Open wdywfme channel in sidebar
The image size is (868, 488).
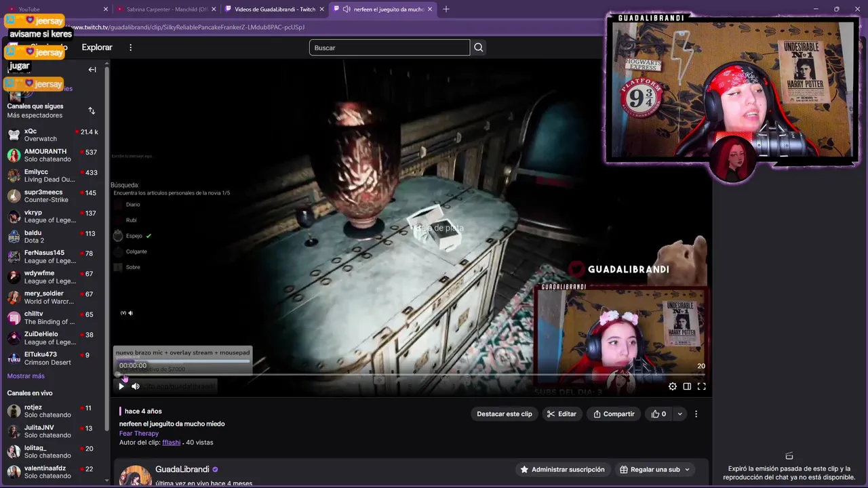click(53, 277)
